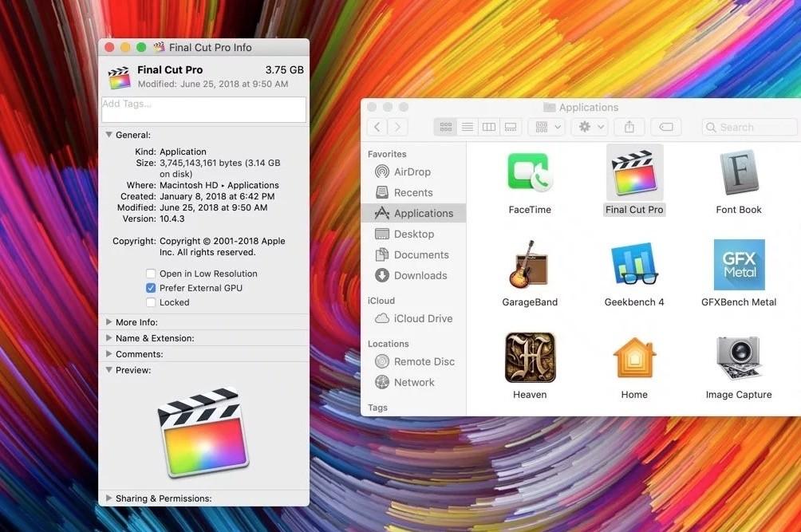Go to Downloads in the sidebar
The height and width of the screenshot is (532, 801).
(x=420, y=275)
